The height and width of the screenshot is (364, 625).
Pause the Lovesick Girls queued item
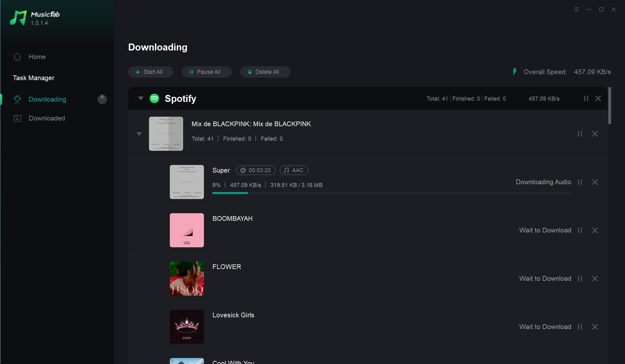580,327
